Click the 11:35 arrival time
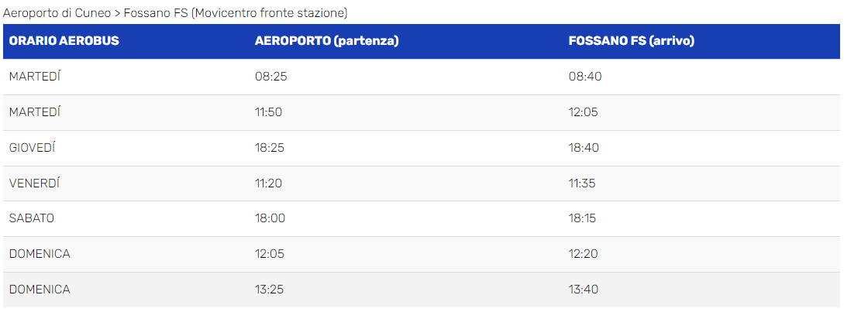The width and height of the screenshot is (868, 319). 583,184
